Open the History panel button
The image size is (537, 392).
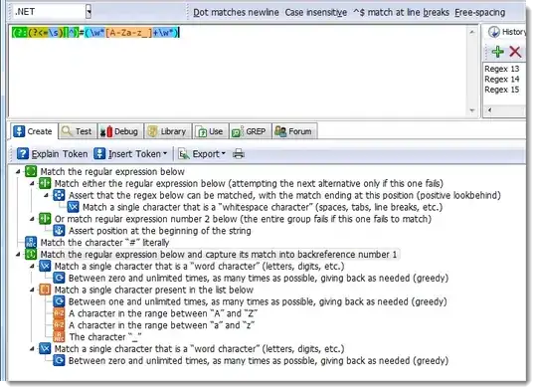[507, 32]
